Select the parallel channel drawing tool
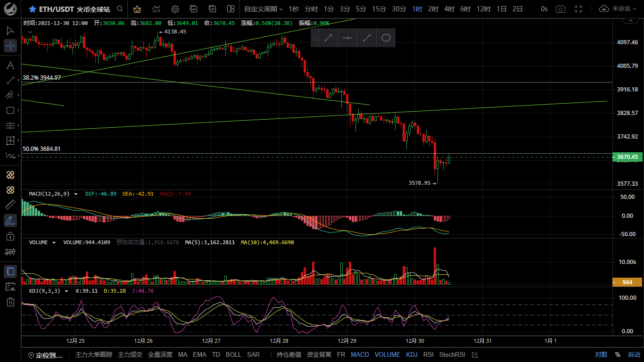The width and height of the screenshot is (644, 362). (x=10, y=95)
